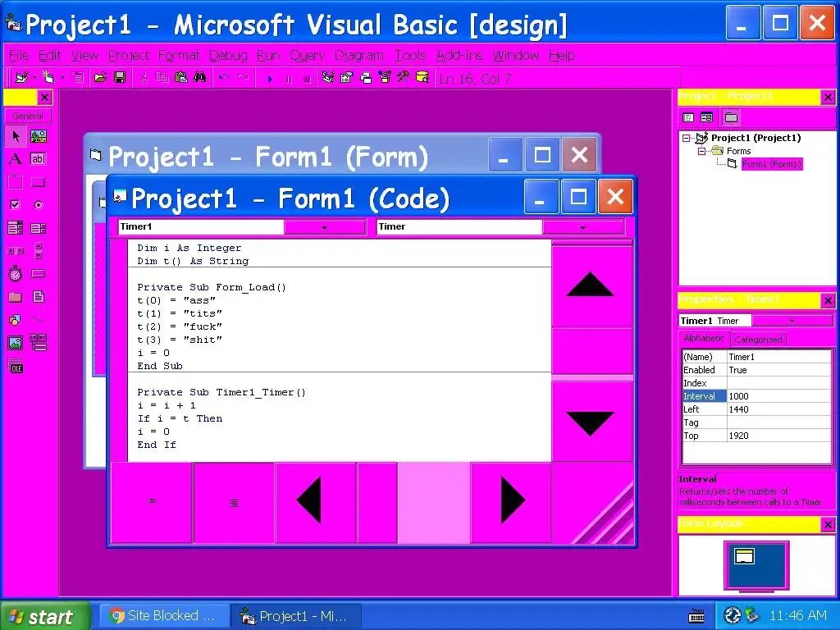Select the Data control tool
Image resolution: width=840 pixels, height=630 pixels.
coord(38,343)
